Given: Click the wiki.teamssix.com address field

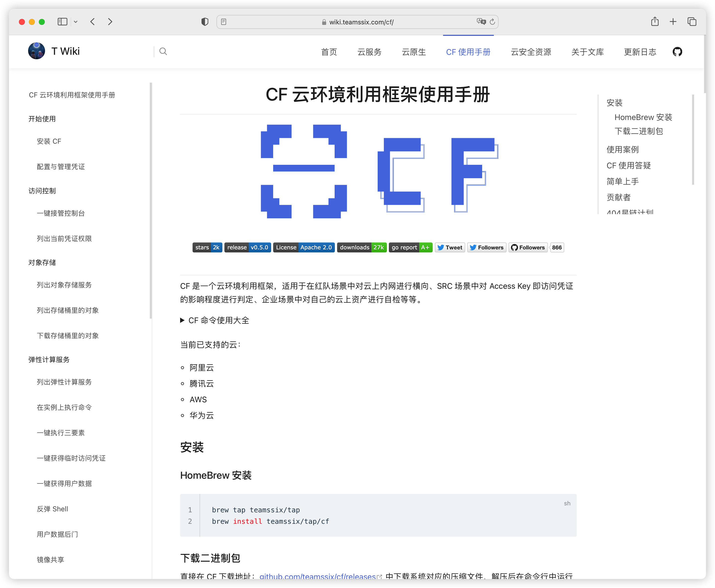Looking at the screenshot, I should point(361,22).
